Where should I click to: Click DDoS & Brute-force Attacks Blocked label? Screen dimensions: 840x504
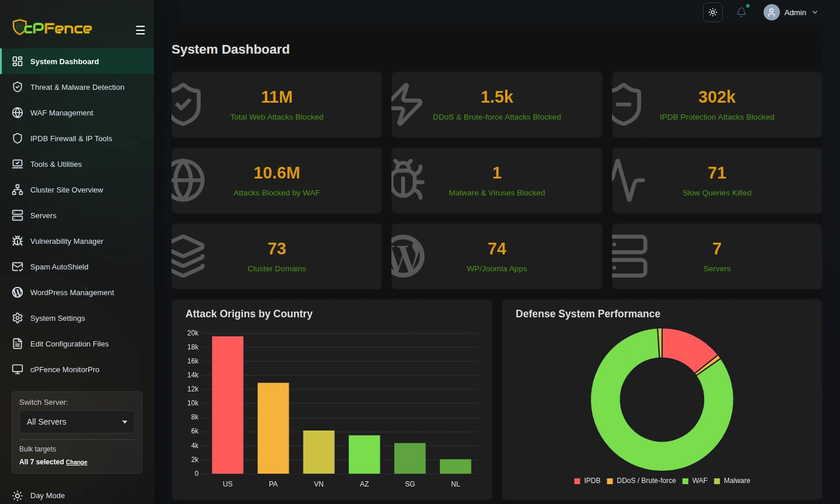(x=497, y=117)
